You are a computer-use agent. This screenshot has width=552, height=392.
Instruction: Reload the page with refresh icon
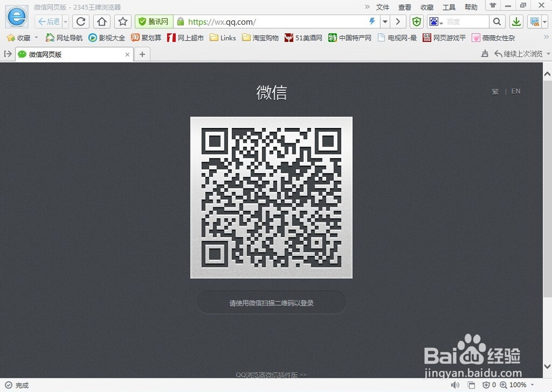[x=81, y=22]
